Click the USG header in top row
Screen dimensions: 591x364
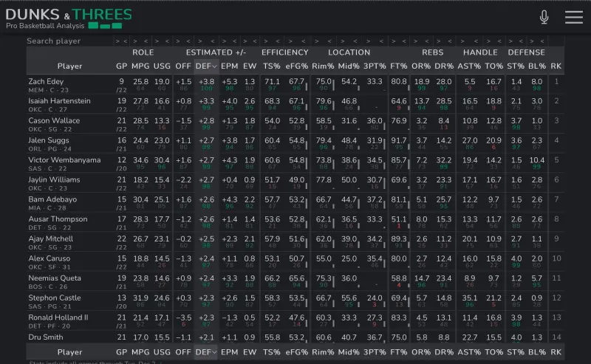[x=162, y=66]
